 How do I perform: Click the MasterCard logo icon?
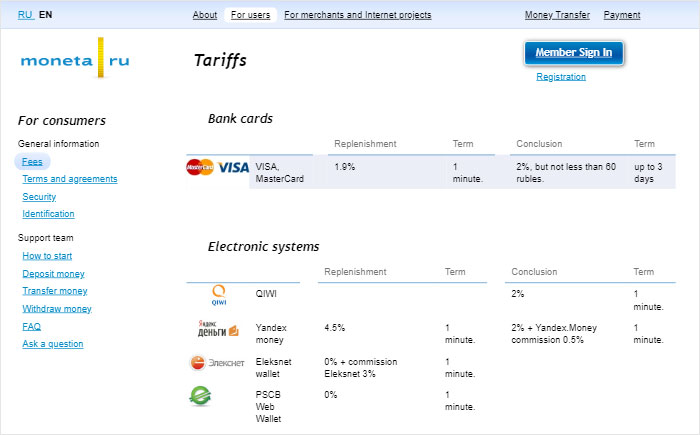click(x=200, y=167)
